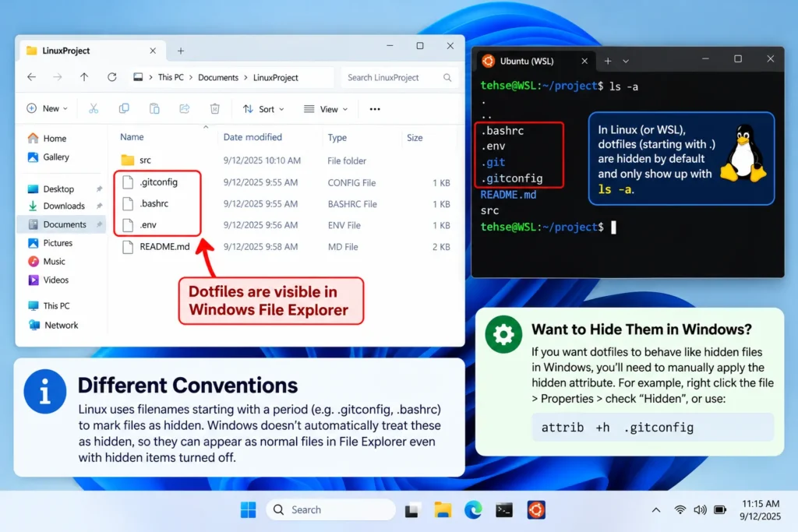
Task: Go up one folder with the up arrow
Action: (x=84, y=77)
